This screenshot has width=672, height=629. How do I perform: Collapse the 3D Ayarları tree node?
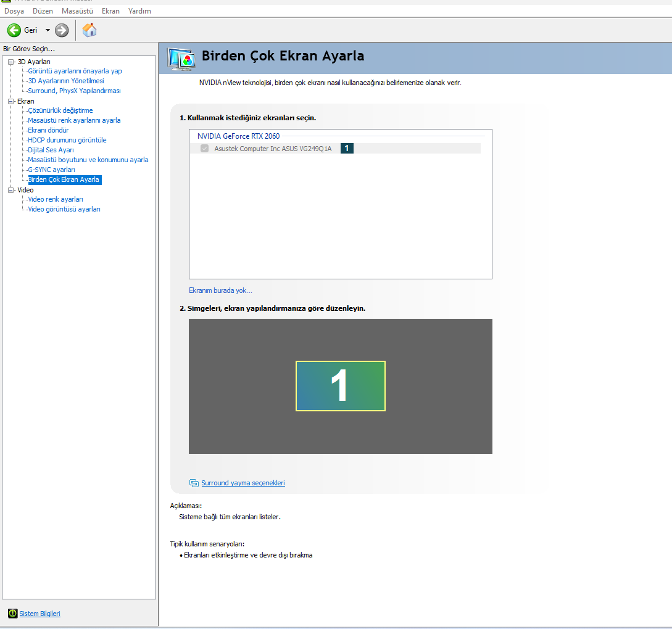pos(11,62)
